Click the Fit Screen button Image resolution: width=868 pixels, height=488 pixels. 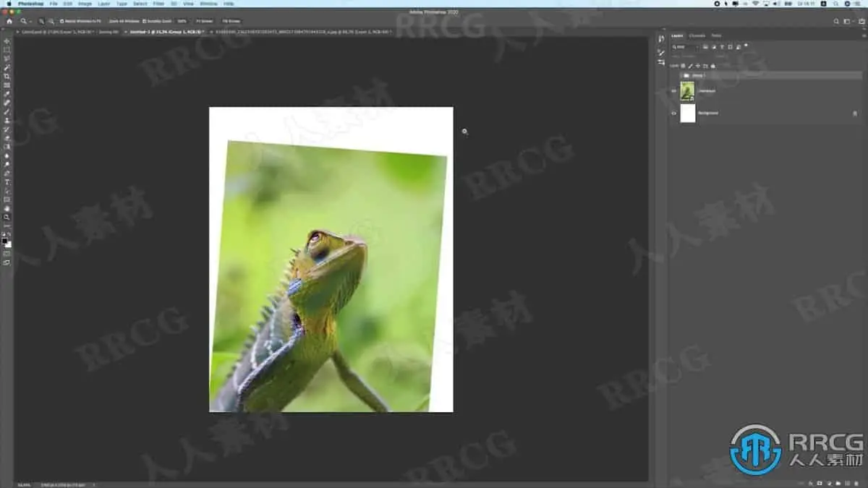click(x=204, y=21)
